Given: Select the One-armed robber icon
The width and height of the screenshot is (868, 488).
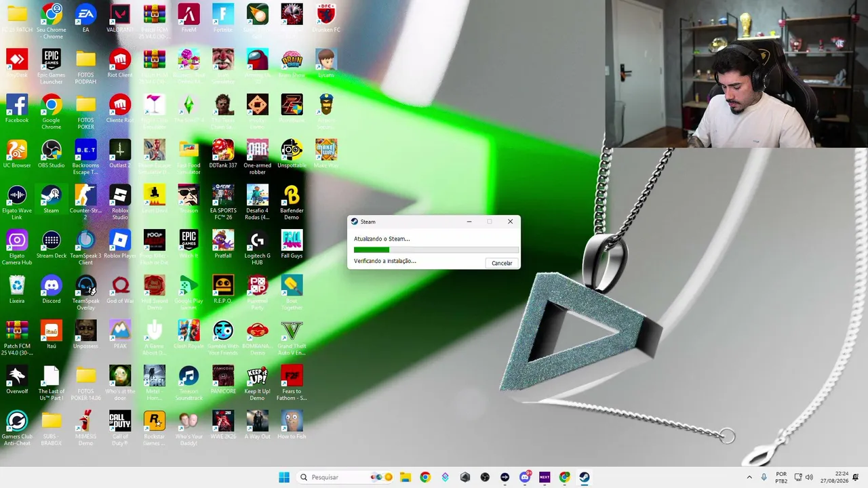Looking at the screenshot, I should [257, 157].
